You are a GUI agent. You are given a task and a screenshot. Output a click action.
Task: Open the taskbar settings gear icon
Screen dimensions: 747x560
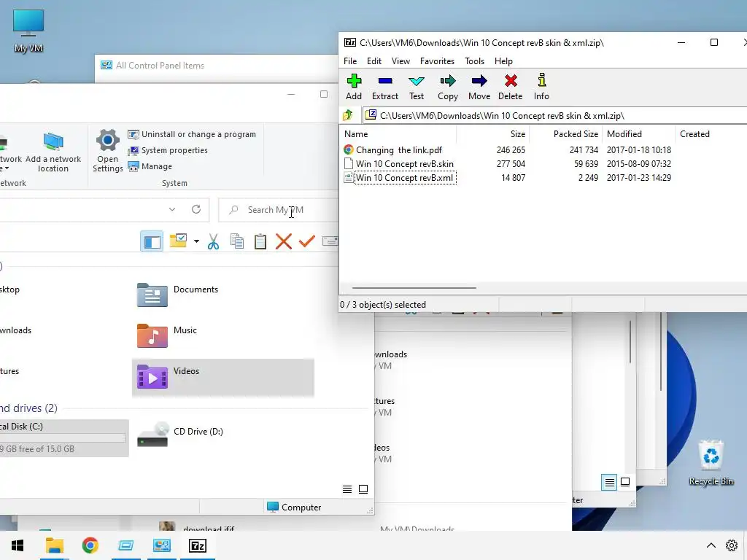[x=732, y=545]
